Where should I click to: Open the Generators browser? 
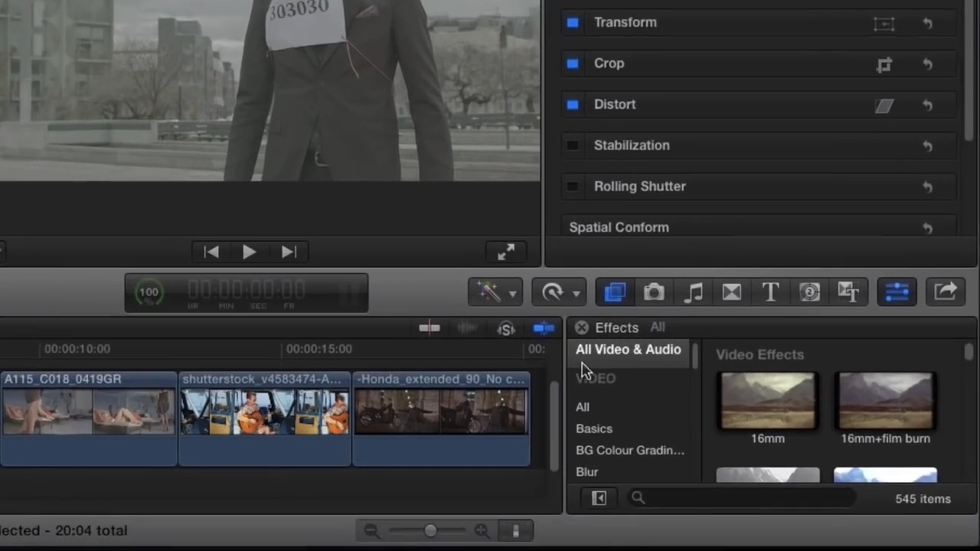pos(809,292)
